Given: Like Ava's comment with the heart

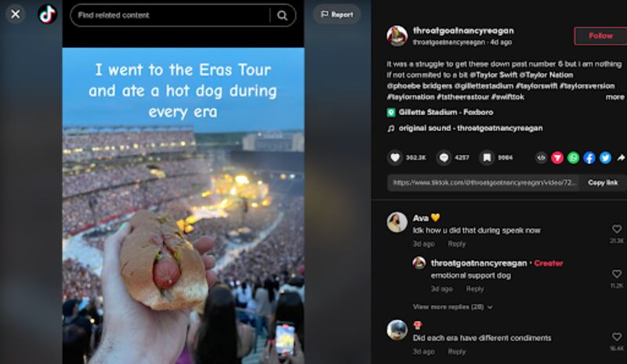Looking at the screenshot, I should 617,229.
